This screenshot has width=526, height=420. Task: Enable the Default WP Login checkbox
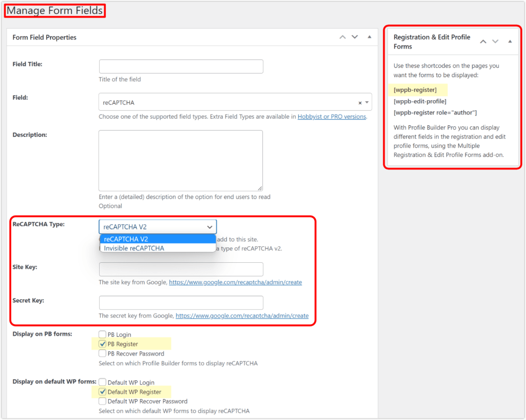click(x=102, y=382)
